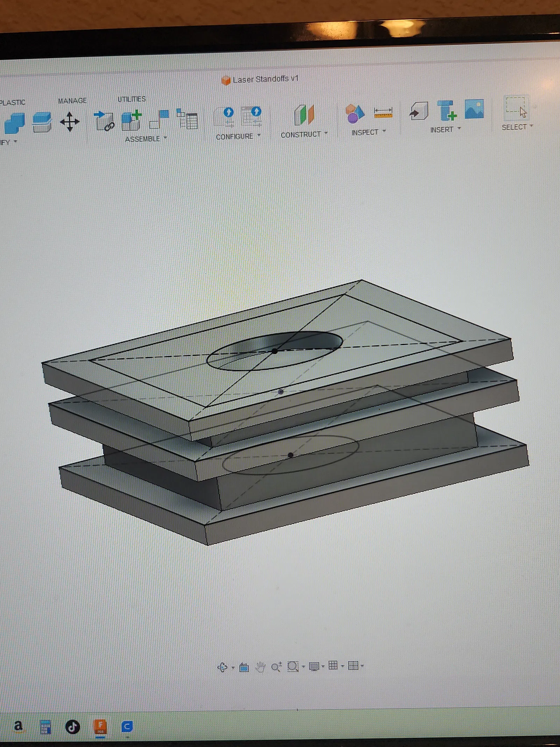This screenshot has width=560, height=747.
Task: Switch to the MANAGE tab
Action: point(72,101)
